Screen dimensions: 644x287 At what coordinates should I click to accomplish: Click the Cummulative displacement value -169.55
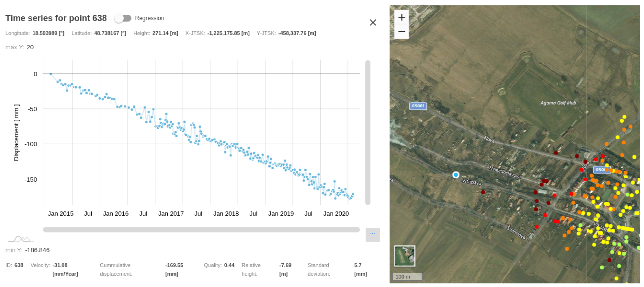point(174,265)
